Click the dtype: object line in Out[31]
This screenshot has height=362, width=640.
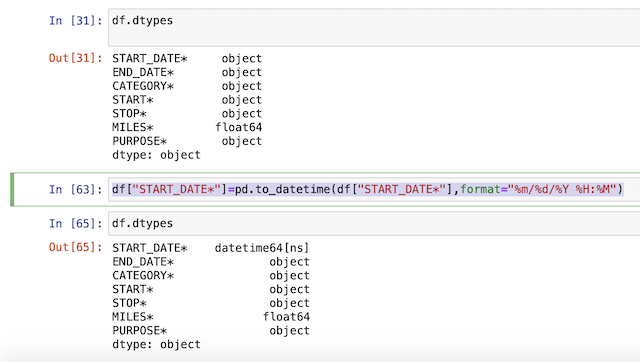click(156, 155)
